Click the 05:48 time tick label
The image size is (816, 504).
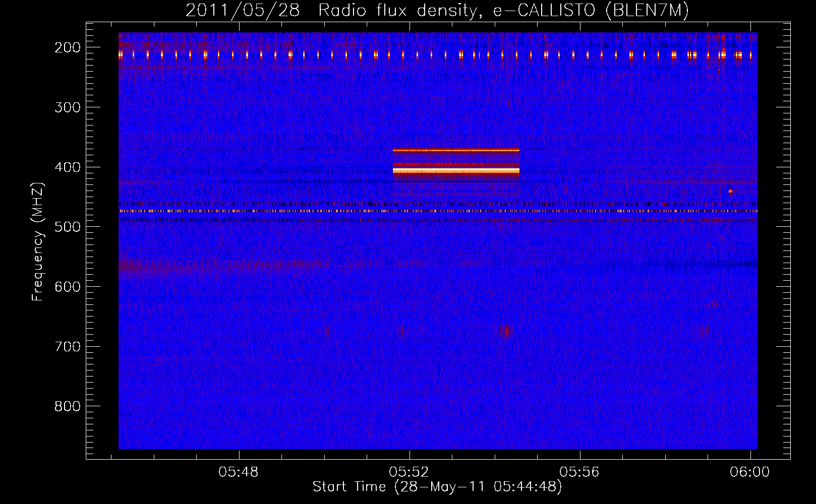[x=239, y=472]
